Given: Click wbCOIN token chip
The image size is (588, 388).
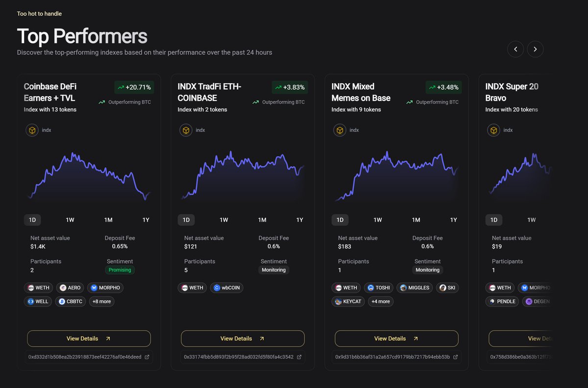Looking at the screenshot, I should (x=226, y=287).
